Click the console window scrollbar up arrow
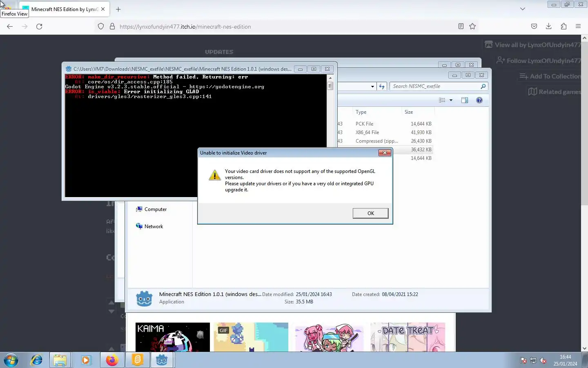Screen dimensions: 588x368 330,78
